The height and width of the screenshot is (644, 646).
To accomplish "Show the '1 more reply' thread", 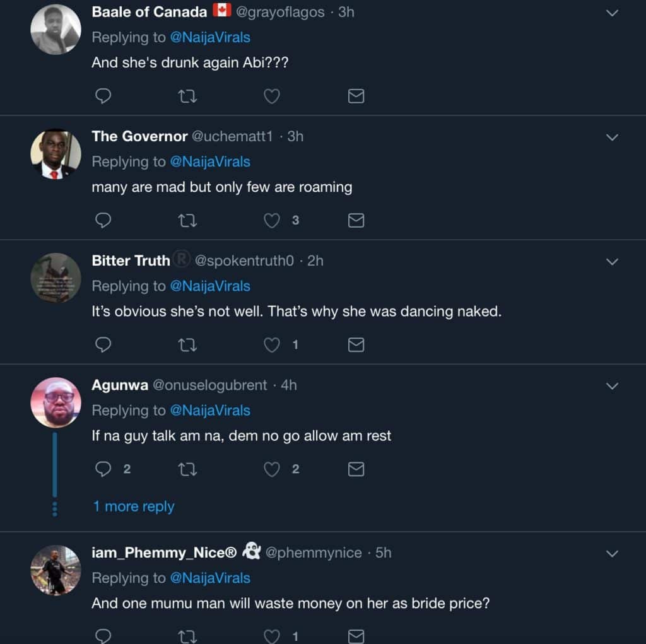I will tap(134, 506).
